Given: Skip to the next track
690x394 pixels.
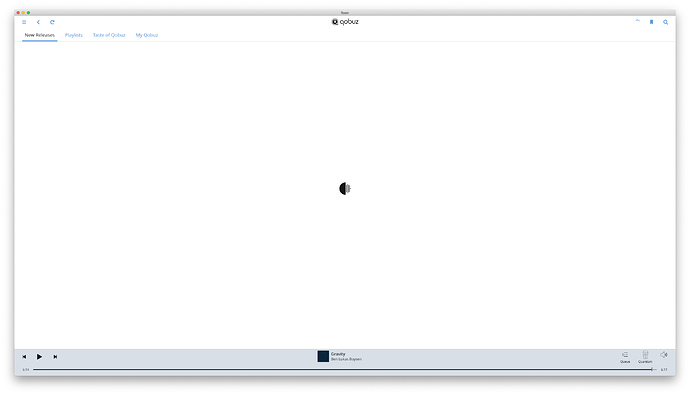Looking at the screenshot, I should pos(55,357).
